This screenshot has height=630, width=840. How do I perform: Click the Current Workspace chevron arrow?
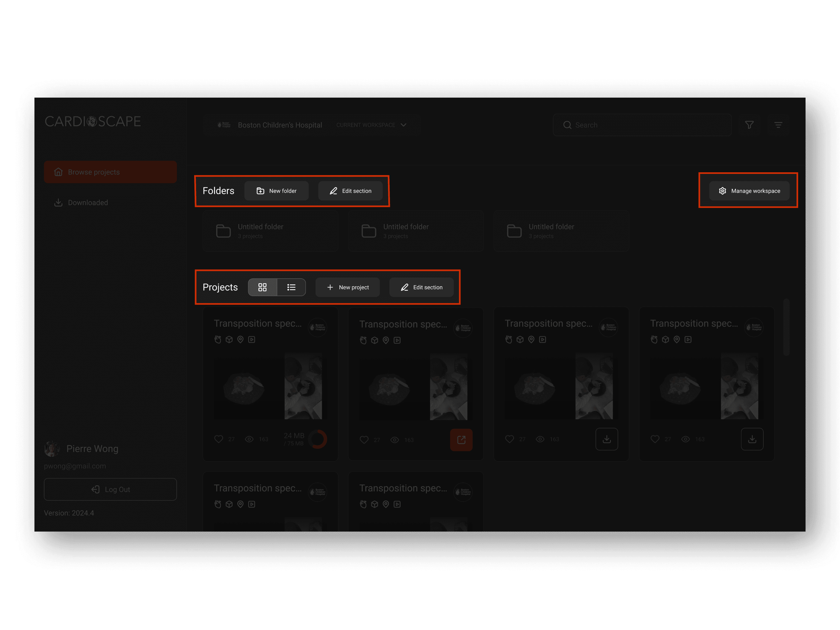click(x=404, y=125)
